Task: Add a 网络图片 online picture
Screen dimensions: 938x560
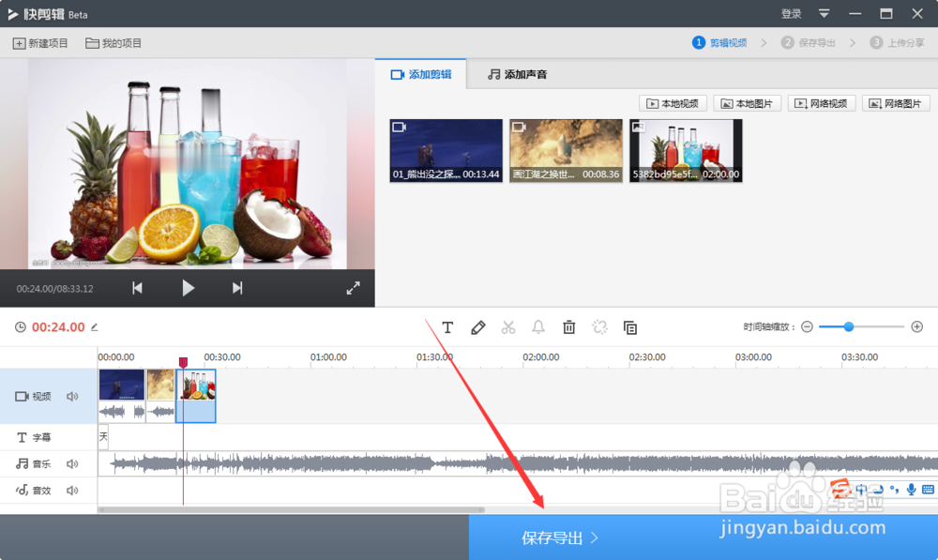Action: pos(896,103)
